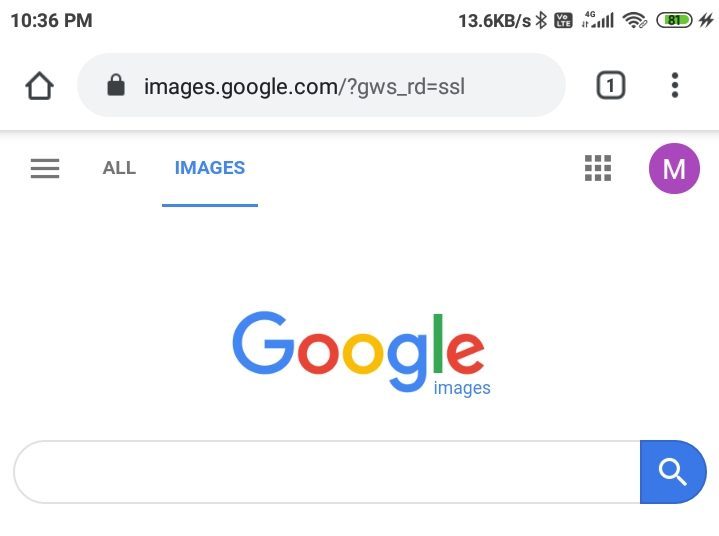The width and height of the screenshot is (719, 536).
Task: Tap the 4G signal strength bars
Action: 598,20
